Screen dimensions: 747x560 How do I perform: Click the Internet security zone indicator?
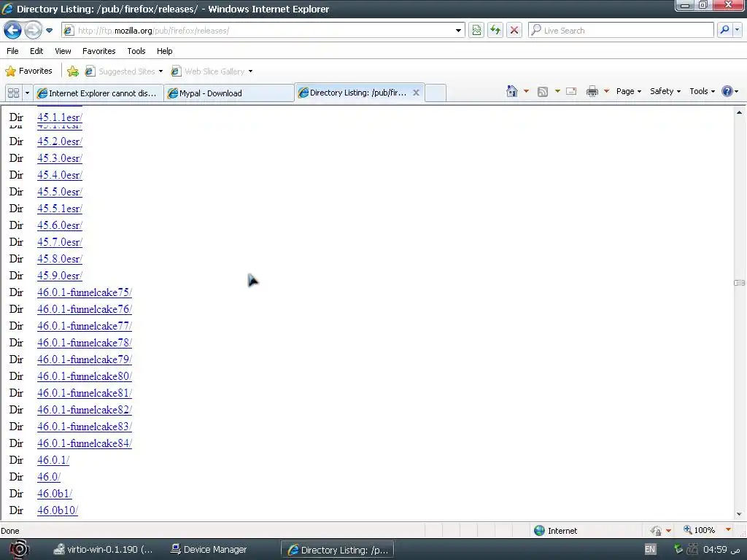point(555,531)
